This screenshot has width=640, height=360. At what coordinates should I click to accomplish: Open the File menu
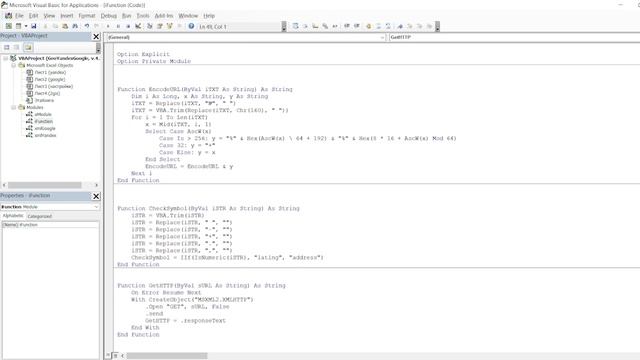click(19, 16)
